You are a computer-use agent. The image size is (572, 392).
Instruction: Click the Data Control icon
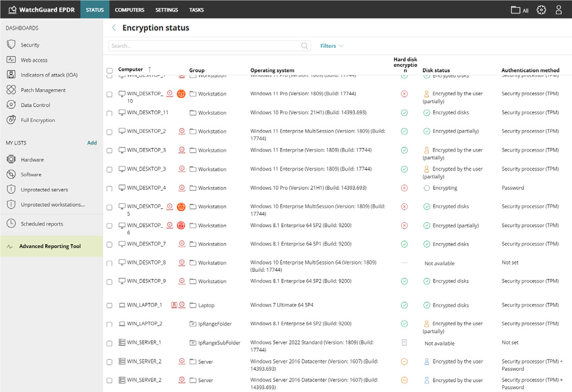[11, 104]
